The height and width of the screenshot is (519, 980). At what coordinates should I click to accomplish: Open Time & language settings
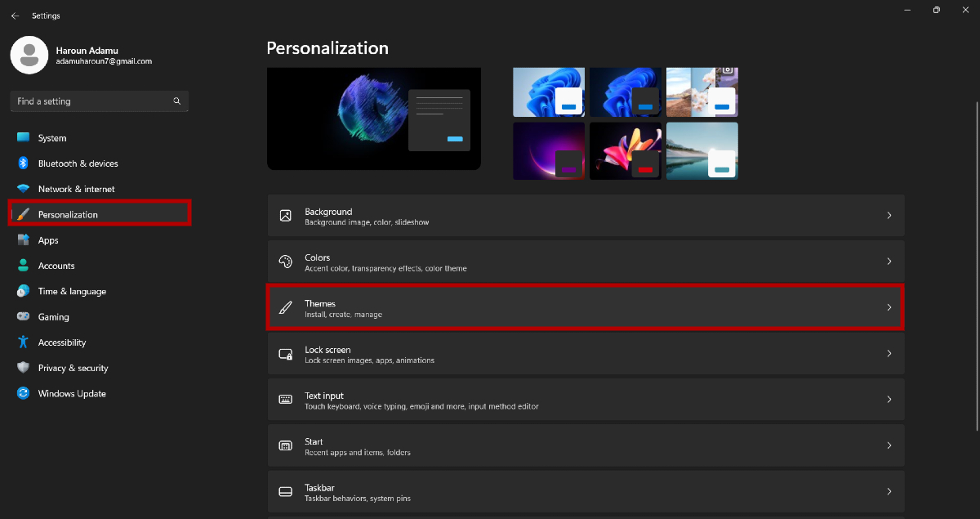point(100,291)
